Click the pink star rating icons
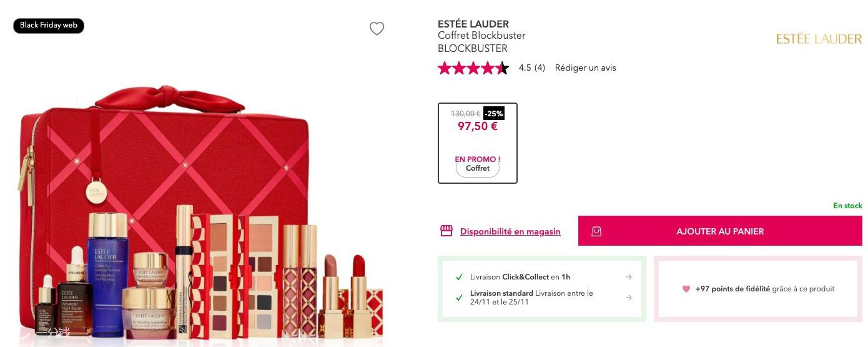 [473, 68]
